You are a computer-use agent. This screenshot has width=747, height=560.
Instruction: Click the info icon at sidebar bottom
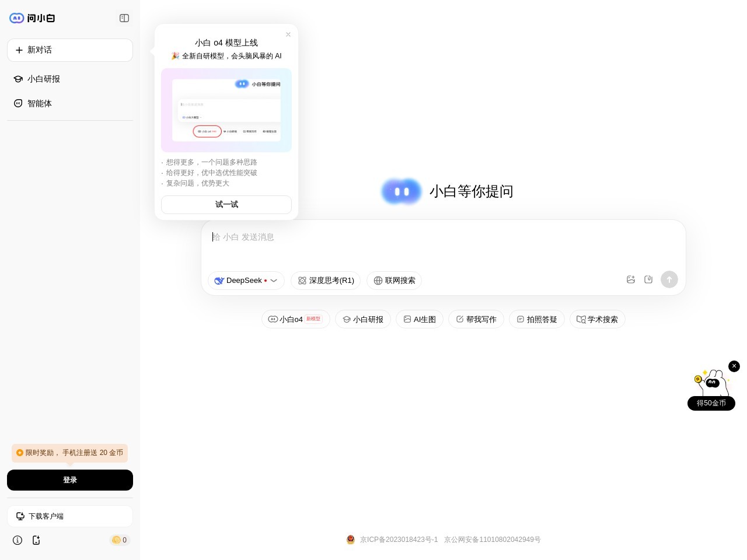click(18, 540)
